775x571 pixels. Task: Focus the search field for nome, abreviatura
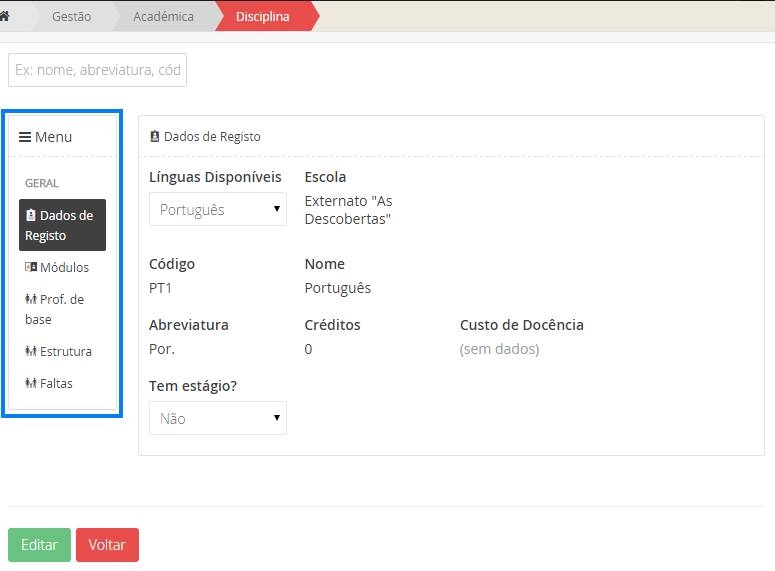click(x=97, y=70)
